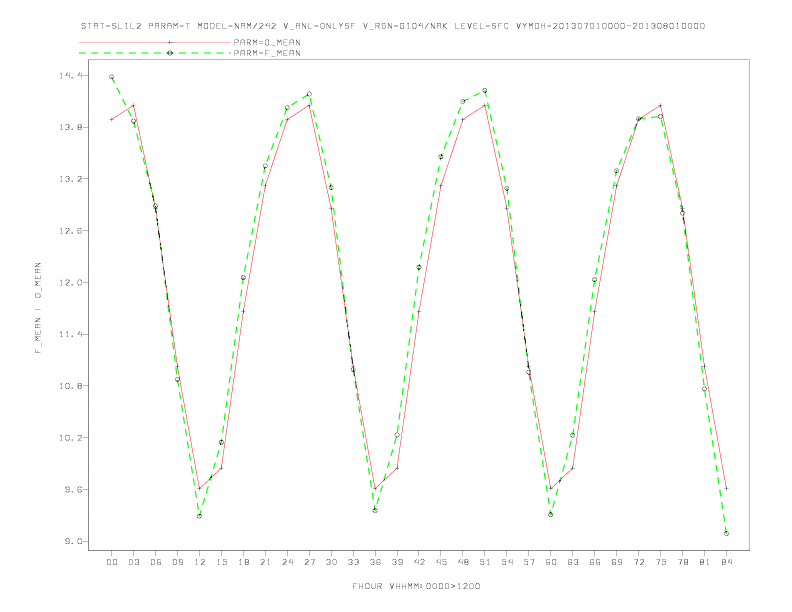This screenshot has height=612, width=792.
Task: Click the 72 forecast hour tick label
Action: click(639, 562)
